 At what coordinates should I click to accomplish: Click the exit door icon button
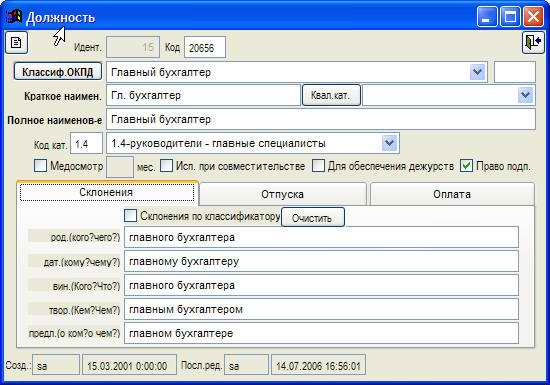[533, 42]
